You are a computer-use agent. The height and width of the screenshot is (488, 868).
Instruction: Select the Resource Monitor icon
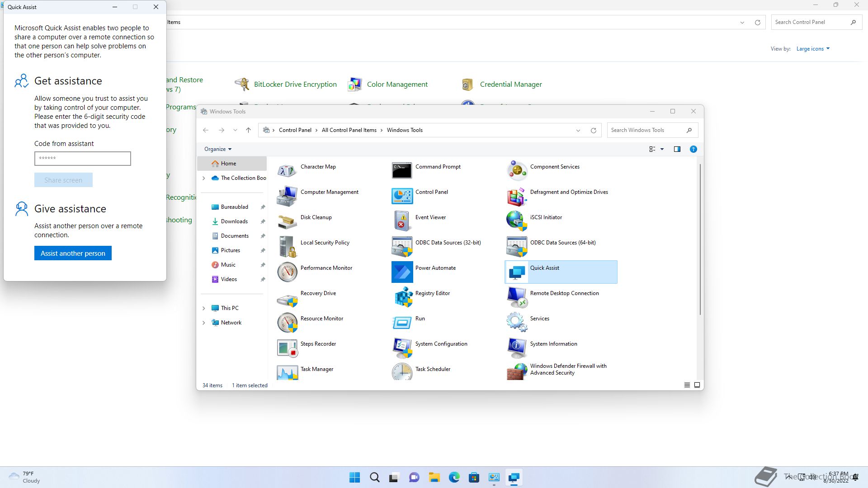pyautogui.click(x=287, y=323)
